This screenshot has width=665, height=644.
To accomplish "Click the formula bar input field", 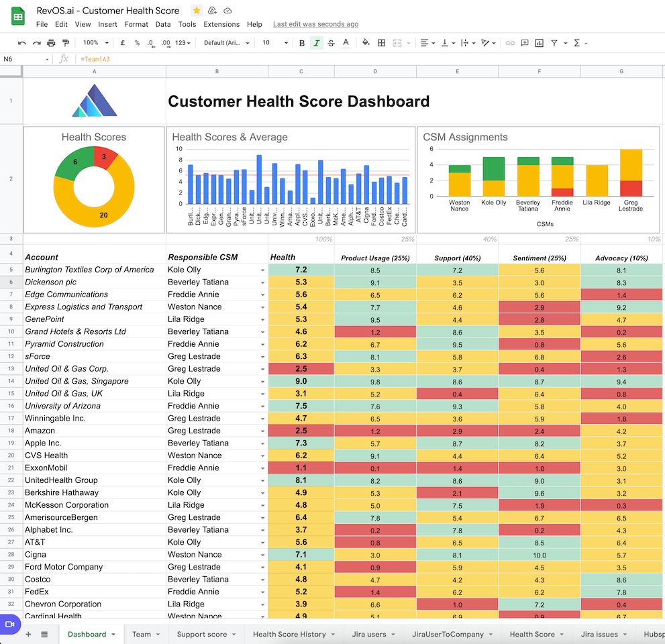I will tap(336, 59).
